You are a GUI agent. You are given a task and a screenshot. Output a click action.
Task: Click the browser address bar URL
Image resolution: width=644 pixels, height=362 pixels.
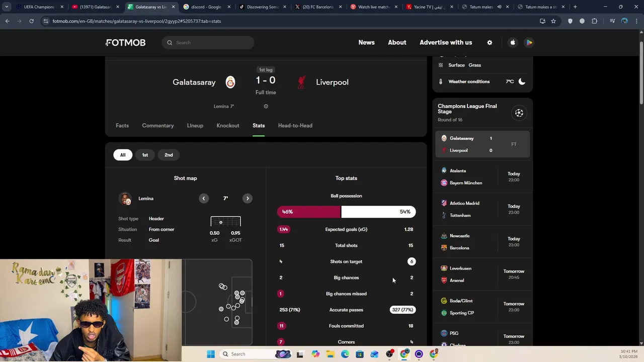tap(137, 21)
